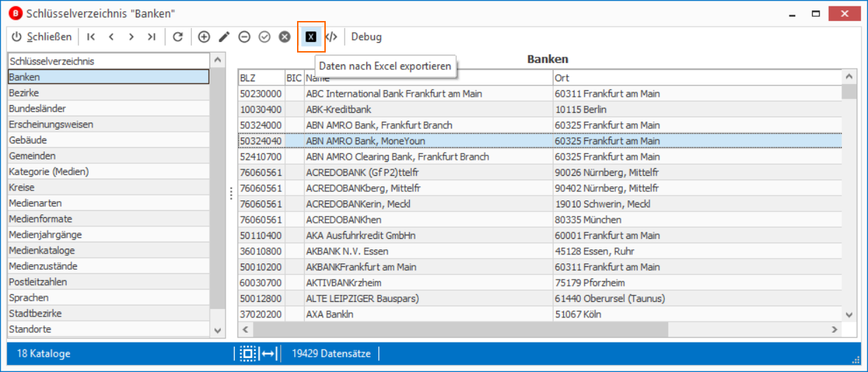Viewport: 868px width, 372px height.
Task: Select Bundesländer catalog entry
Action: coord(109,109)
